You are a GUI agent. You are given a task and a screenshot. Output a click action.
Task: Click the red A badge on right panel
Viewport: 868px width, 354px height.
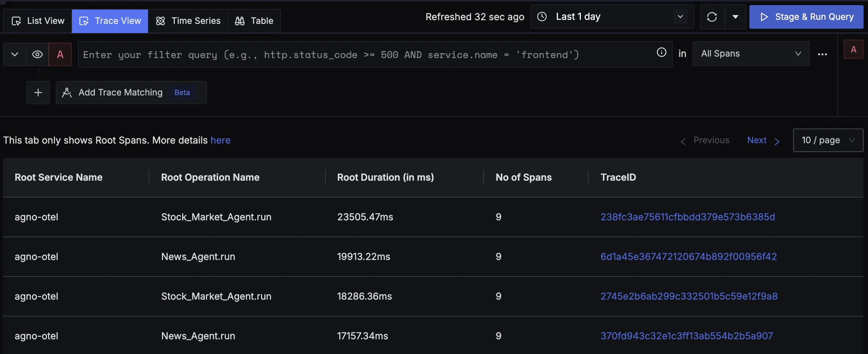click(853, 50)
